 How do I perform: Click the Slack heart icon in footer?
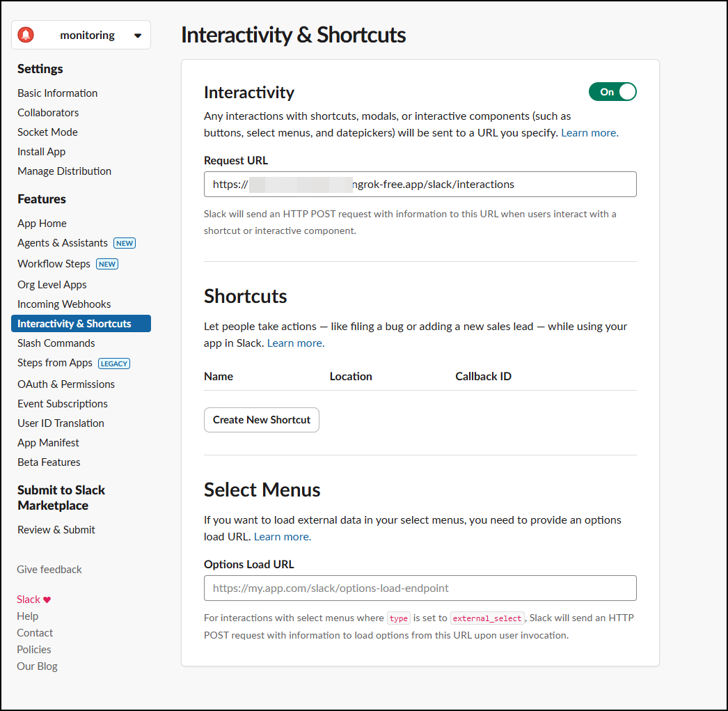click(47, 600)
